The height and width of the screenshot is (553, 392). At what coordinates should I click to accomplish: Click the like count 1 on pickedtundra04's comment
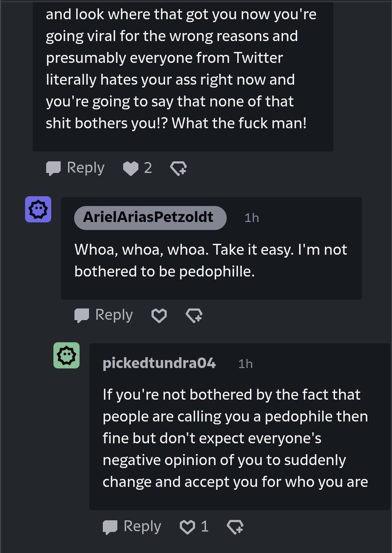(205, 526)
